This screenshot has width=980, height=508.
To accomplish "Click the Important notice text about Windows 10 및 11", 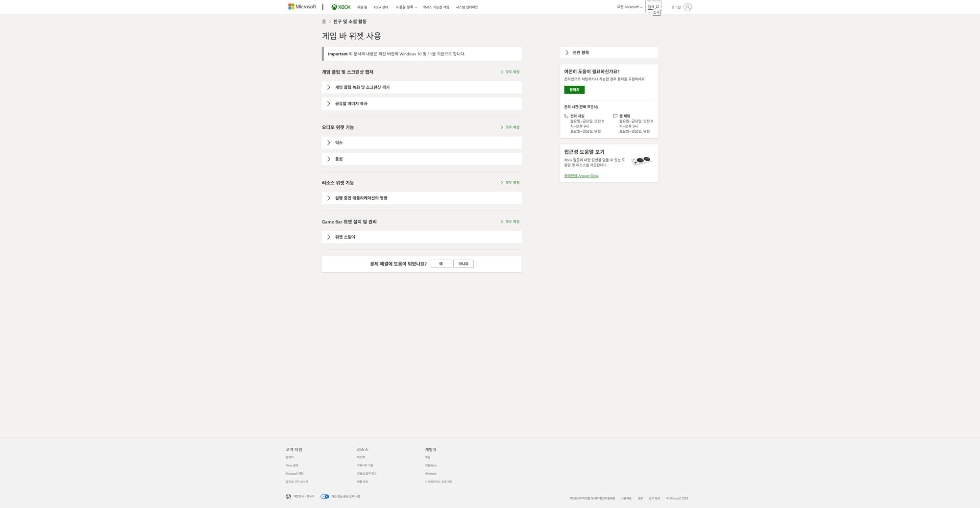I will [397, 54].
